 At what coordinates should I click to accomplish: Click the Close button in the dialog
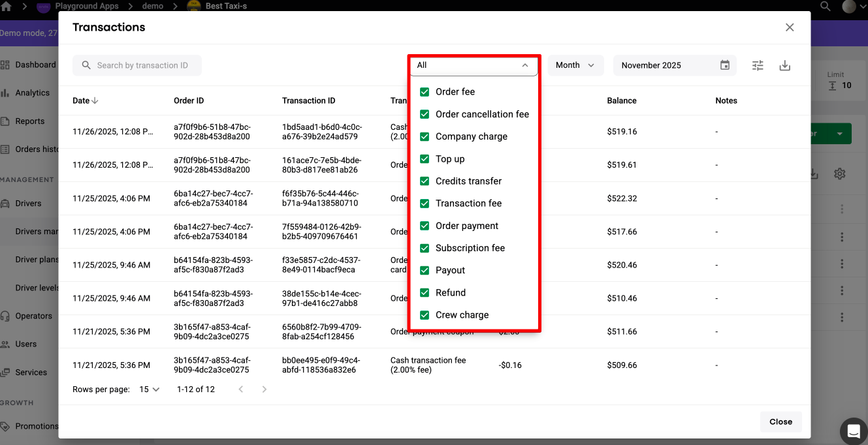coord(780,422)
